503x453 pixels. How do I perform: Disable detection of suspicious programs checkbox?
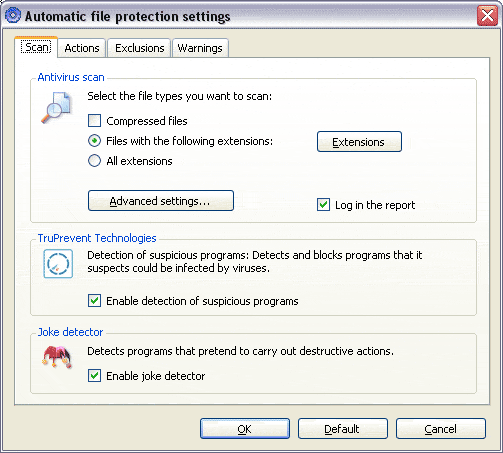tap(94, 301)
